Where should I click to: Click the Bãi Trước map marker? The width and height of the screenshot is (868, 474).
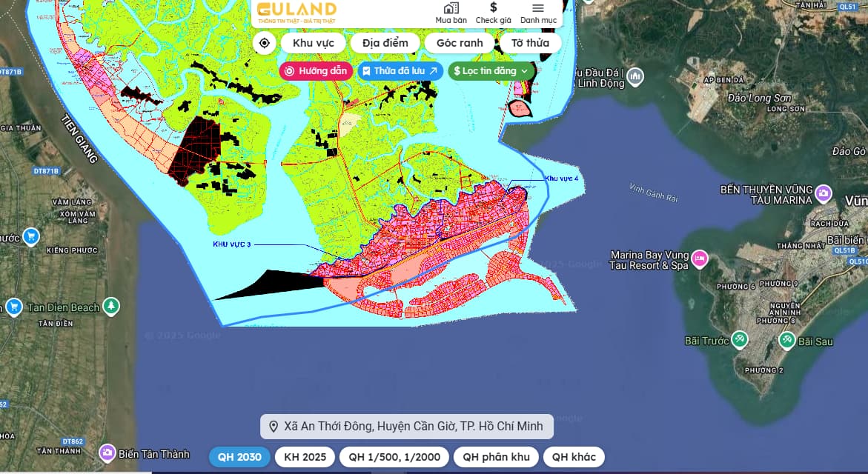pyautogui.click(x=740, y=339)
